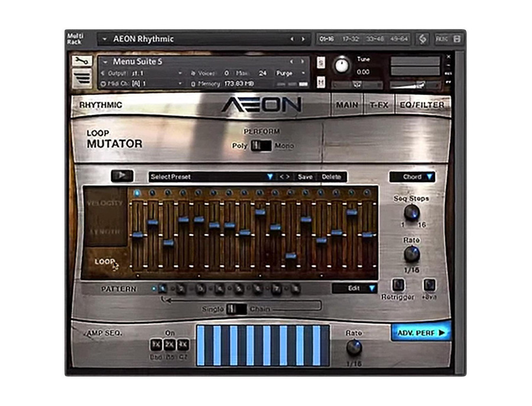532x406 pixels.
Task: Click the sequencer play button
Action: tap(122, 176)
